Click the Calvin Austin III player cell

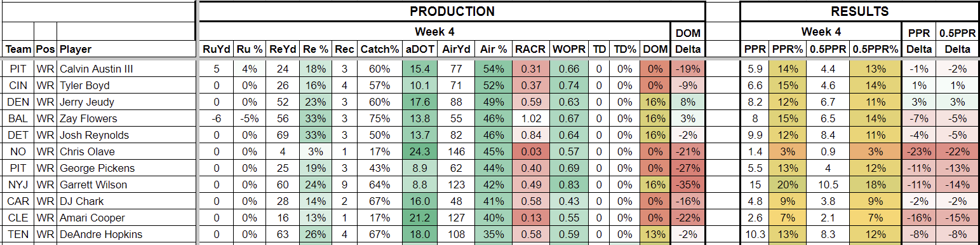(x=125, y=69)
